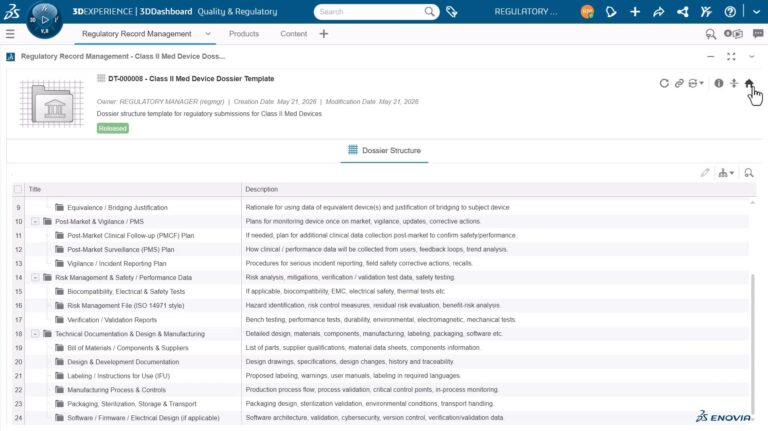Open the tag icon beside search bar
This screenshot has height=431, width=768.
pyautogui.click(x=452, y=12)
